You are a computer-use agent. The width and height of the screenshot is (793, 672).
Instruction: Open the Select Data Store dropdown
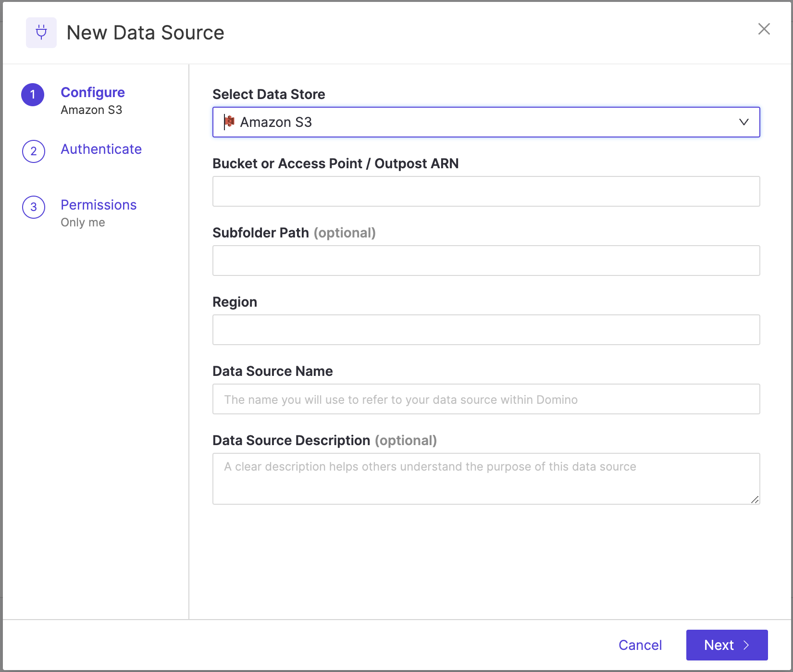tap(486, 122)
